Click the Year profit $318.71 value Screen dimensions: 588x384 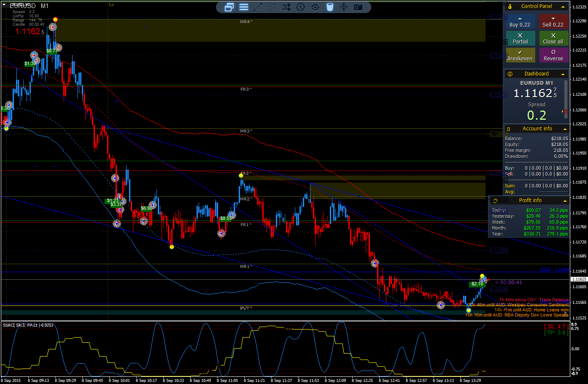pos(532,234)
